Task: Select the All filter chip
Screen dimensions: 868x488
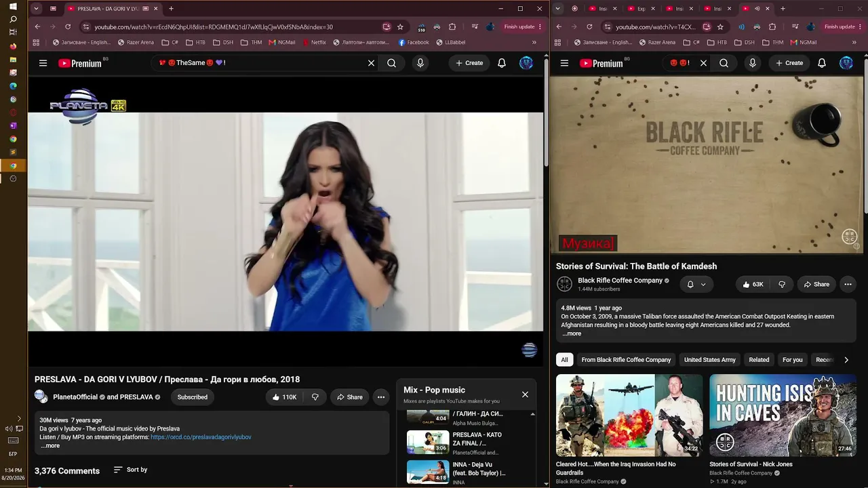Action: click(564, 360)
